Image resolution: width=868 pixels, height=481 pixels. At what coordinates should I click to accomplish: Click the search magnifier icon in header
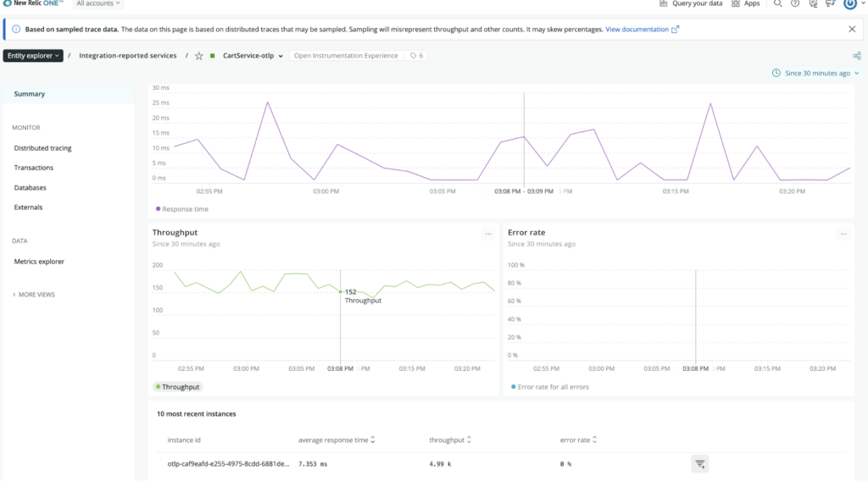(778, 4)
